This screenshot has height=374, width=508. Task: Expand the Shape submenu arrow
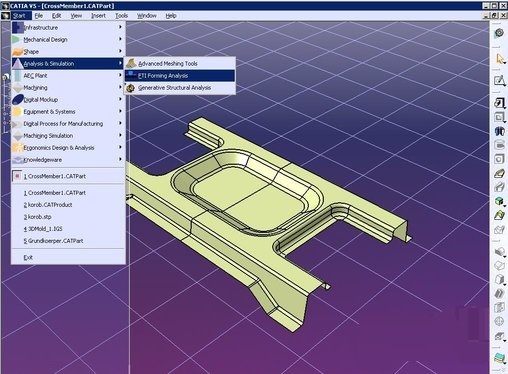coord(120,51)
